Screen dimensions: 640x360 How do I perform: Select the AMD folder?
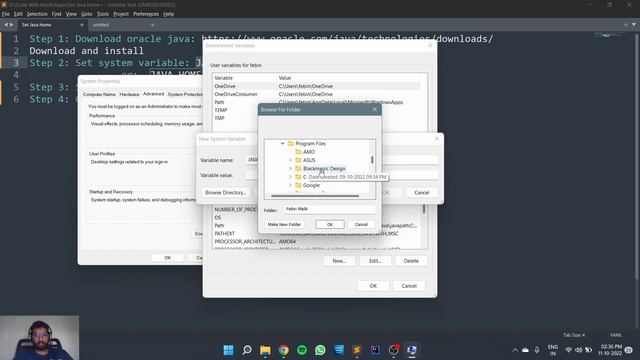(309, 152)
